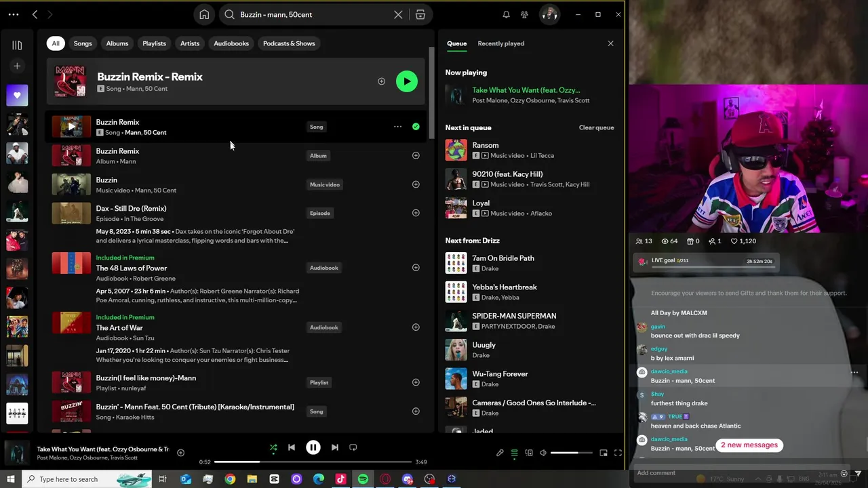Viewport: 868px width, 488px height.
Task: Open Windows Start menu
Action: pos(11,479)
